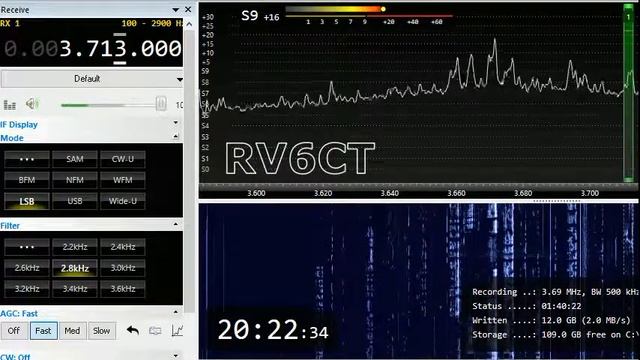640x360 pixels.
Task: Set filter bandwidth to 3.2kHz
Action: (x=27, y=289)
